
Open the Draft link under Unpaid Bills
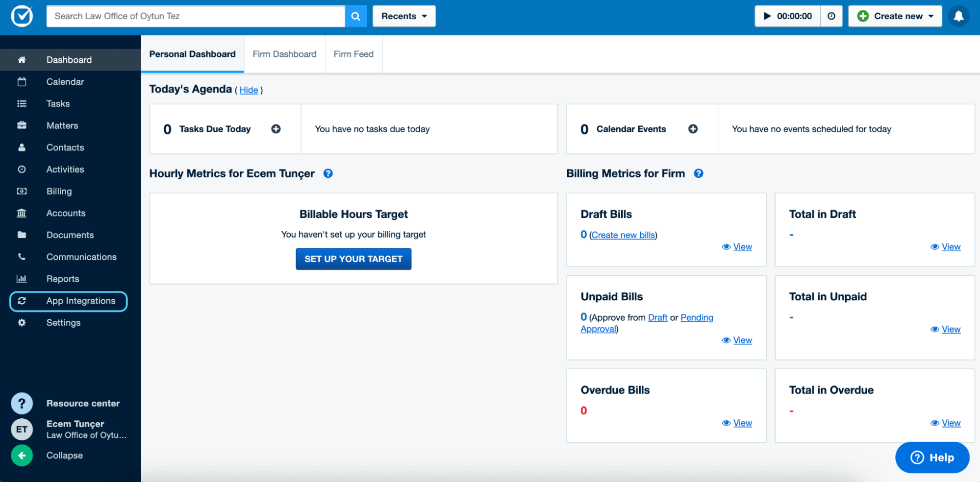point(657,317)
